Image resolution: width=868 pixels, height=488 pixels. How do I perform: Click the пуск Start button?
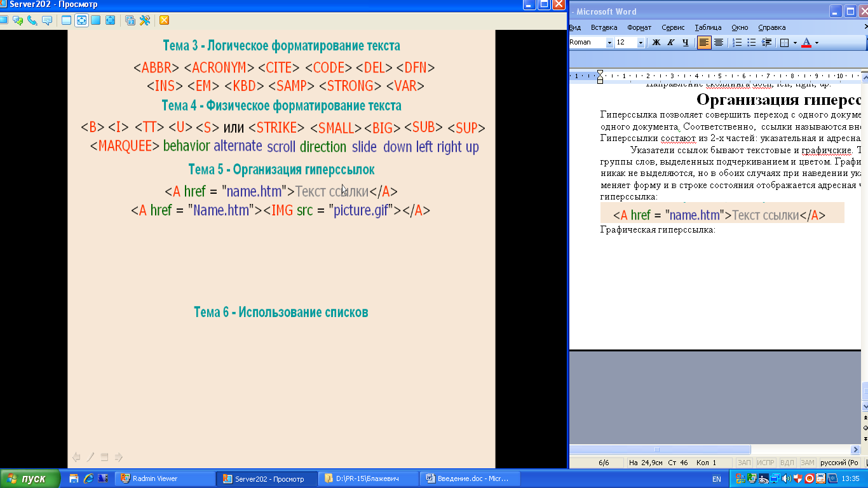click(30, 478)
